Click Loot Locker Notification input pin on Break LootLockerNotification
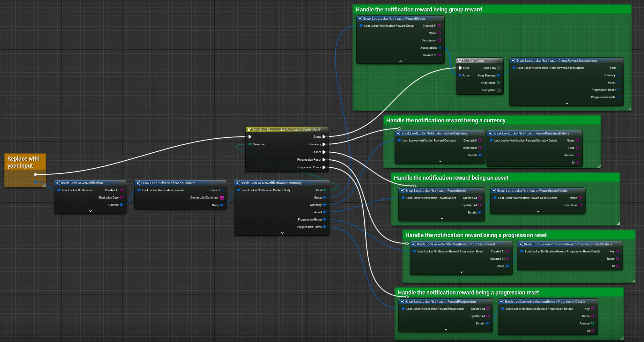This screenshot has width=644, height=342. 59,190
